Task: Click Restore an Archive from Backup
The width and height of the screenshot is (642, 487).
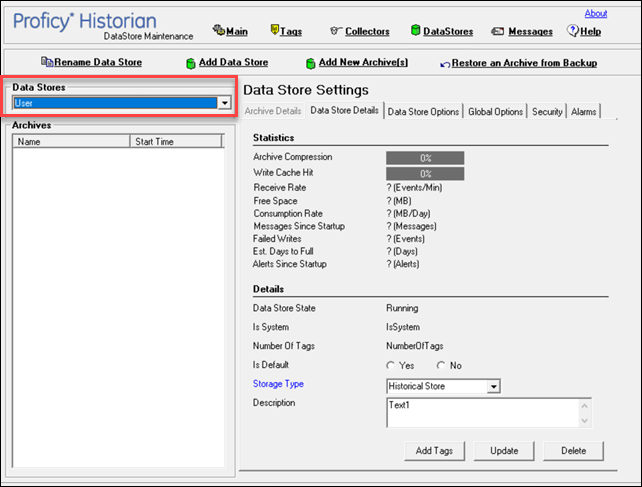Action: (524, 63)
